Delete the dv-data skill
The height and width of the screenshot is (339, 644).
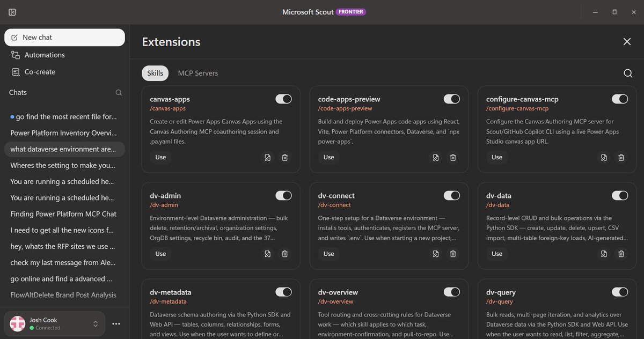click(x=621, y=254)
